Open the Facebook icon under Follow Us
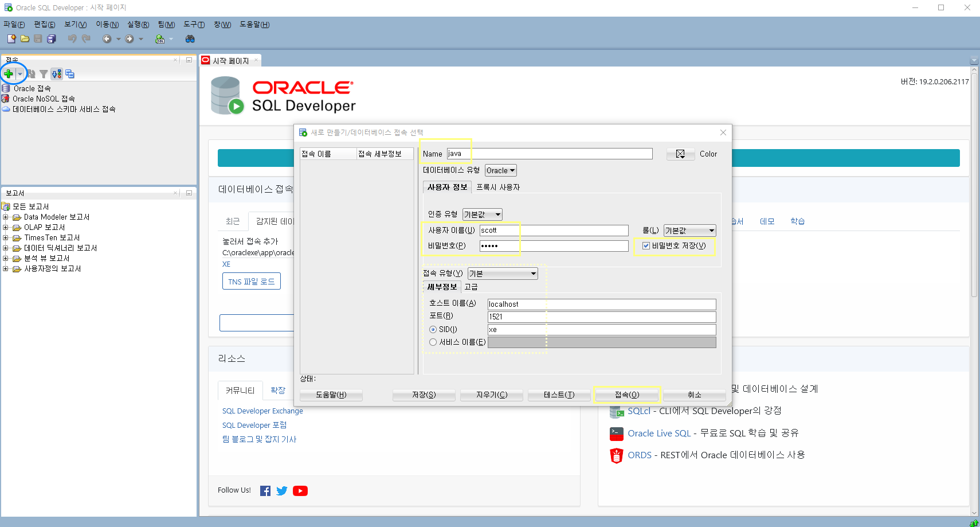Viewport: 980px width, 527px height. pyautogui.click(x=265, y=491)
